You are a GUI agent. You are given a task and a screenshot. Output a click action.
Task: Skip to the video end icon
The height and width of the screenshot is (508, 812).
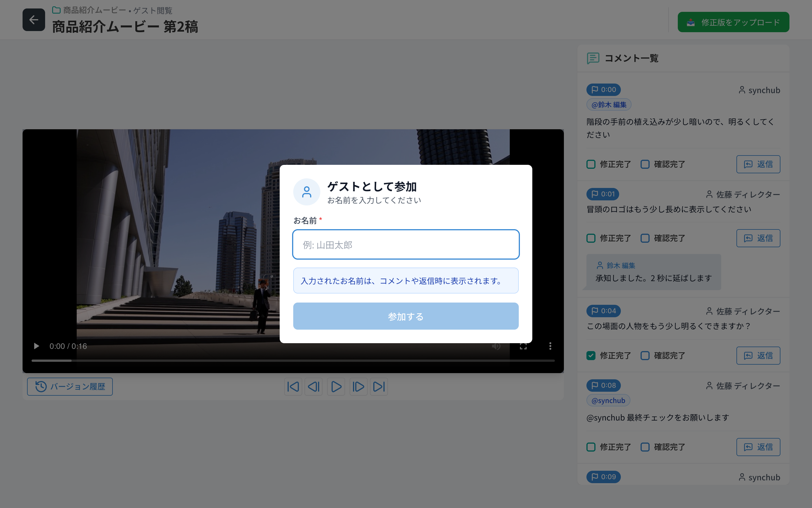(379, 387)
